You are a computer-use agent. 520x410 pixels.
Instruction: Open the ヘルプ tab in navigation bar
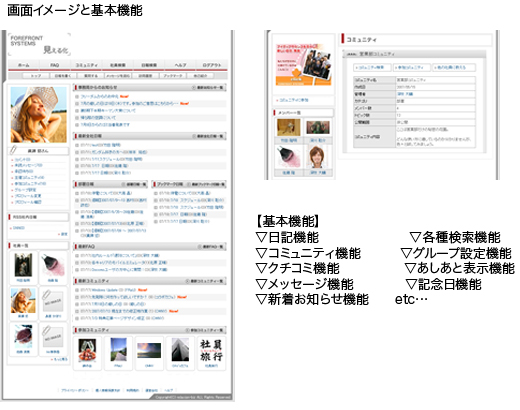point(180,65)
